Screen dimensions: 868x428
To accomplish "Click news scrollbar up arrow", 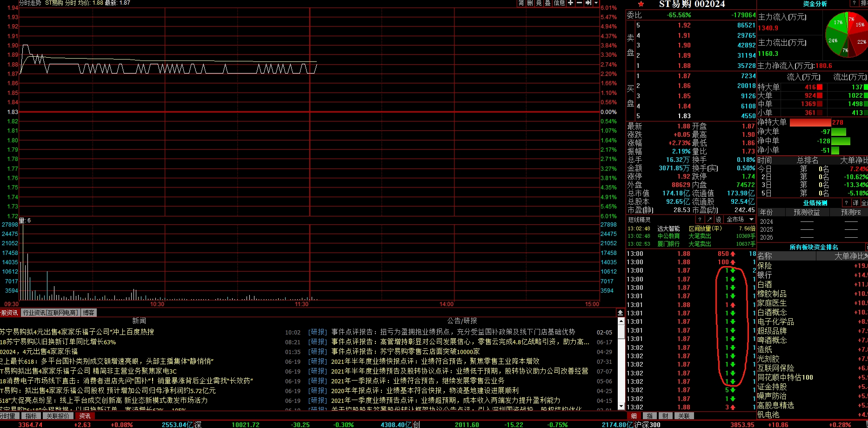I will (621, 321).
